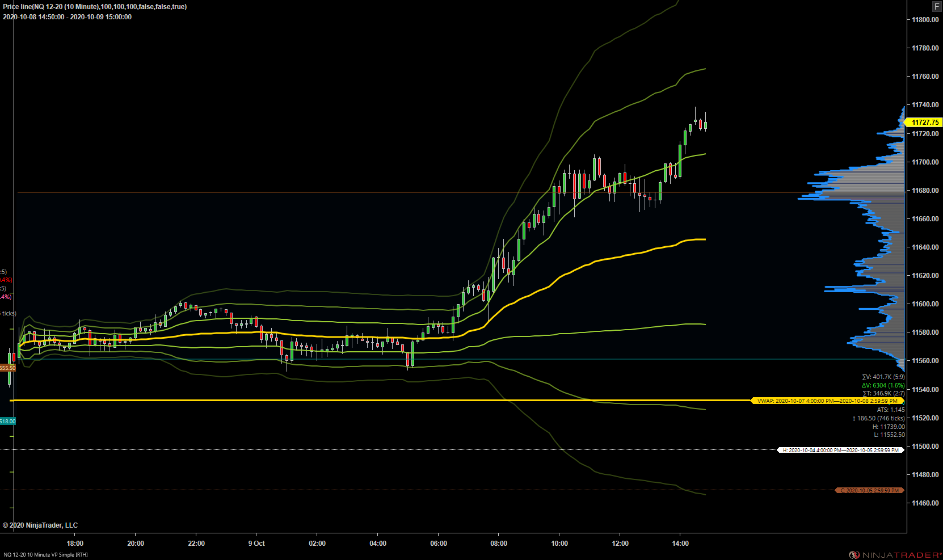Select the NQ 12-20 10 Minute VP Simple tab

point(45,555)
